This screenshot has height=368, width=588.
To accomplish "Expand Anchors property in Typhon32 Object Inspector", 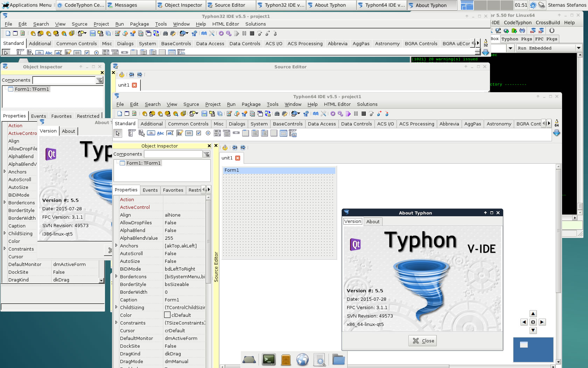I will (x=5, y=172).
